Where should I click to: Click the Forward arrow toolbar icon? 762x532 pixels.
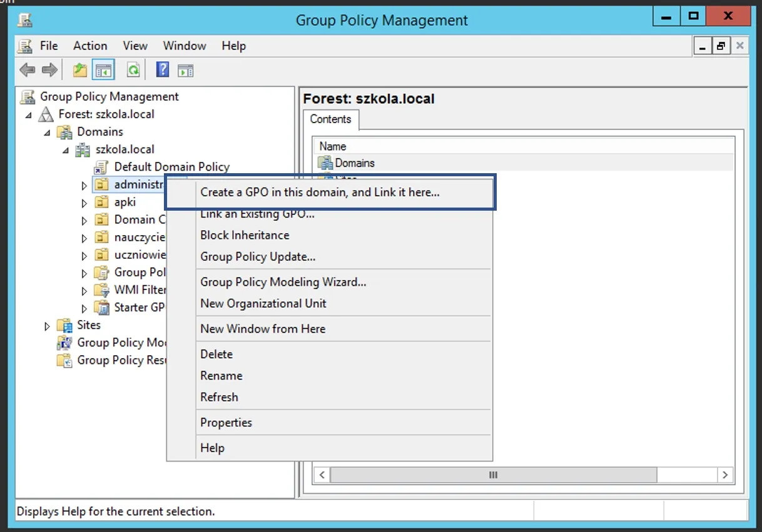pos(49,69)
